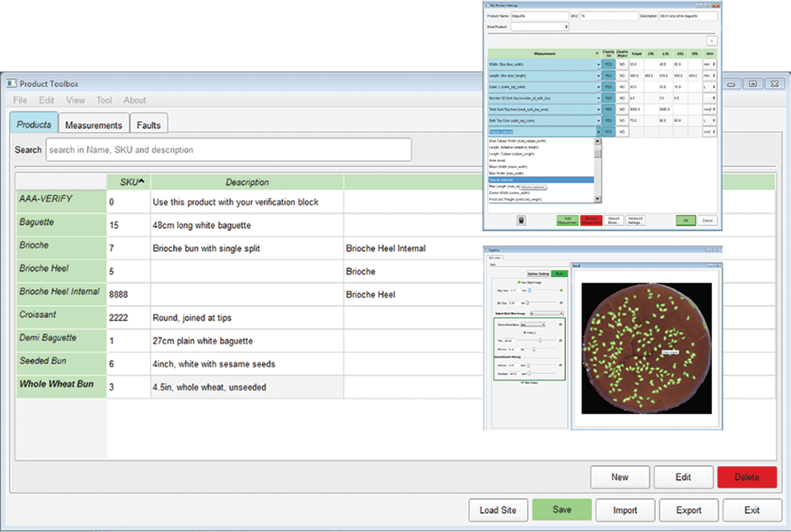Click the Exit button
Viewport: 791px width, 532px height.
(x=752, y=510)
